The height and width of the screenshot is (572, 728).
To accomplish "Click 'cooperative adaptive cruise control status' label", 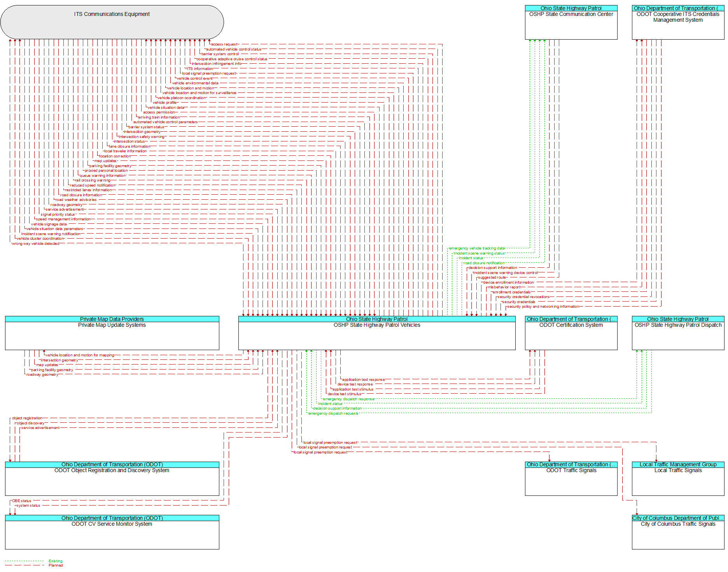I will [232, 59].
